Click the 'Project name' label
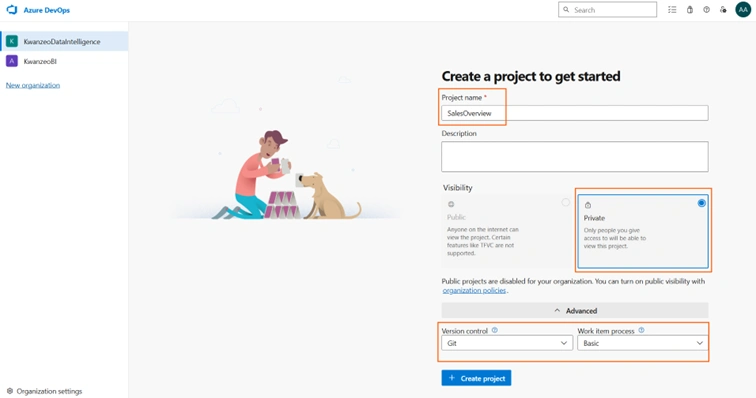Image resolution: width=756 pixels, height=398 pixels. tap(462, 97)
